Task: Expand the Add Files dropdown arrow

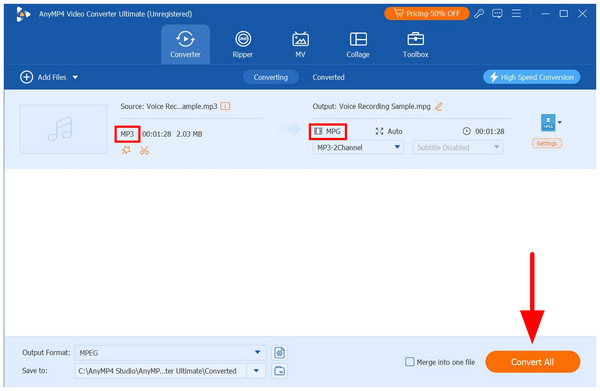Action: 75,77
